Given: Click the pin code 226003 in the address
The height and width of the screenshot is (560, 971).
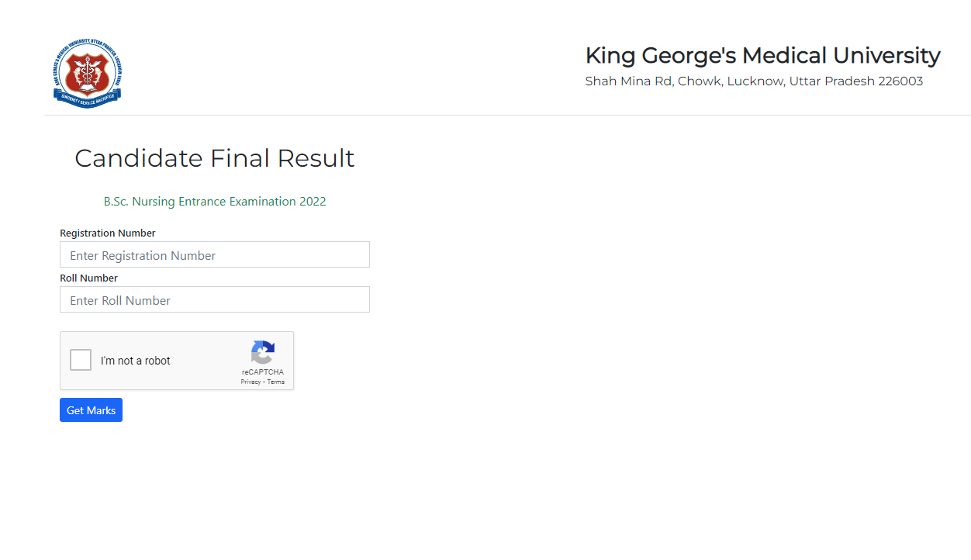Looking at the screenshot, I should click(x=900, y=81).
